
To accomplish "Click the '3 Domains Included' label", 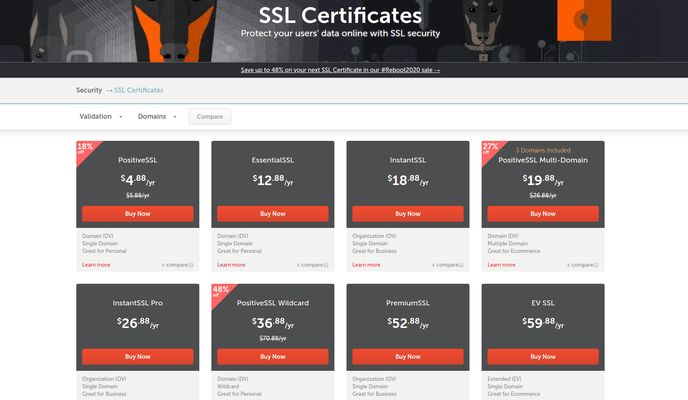I will 543,150.
